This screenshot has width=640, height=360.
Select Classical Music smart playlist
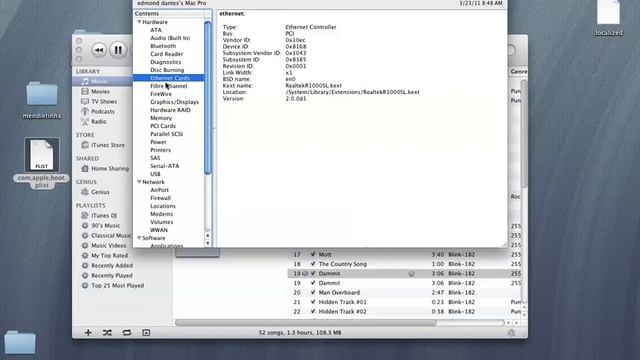click(111, 236)
